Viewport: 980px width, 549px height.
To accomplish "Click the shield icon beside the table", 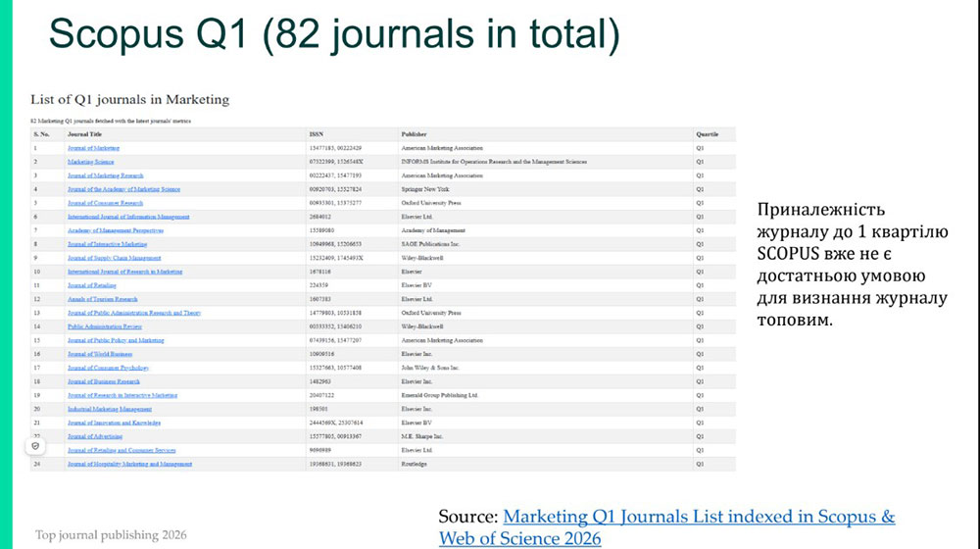I will pos(35,445).
